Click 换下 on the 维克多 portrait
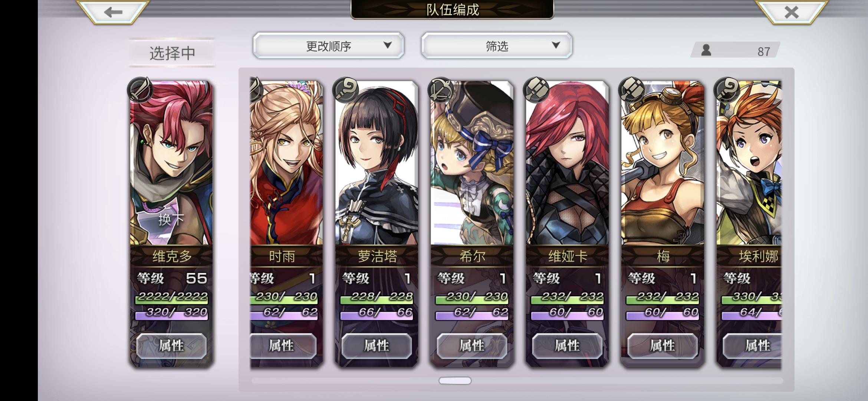 [x=171, y=219]
